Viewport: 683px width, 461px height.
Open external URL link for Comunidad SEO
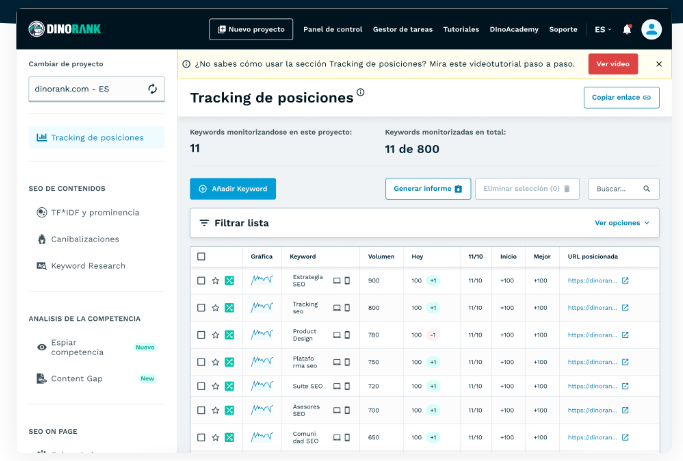(x=625, y=437)
